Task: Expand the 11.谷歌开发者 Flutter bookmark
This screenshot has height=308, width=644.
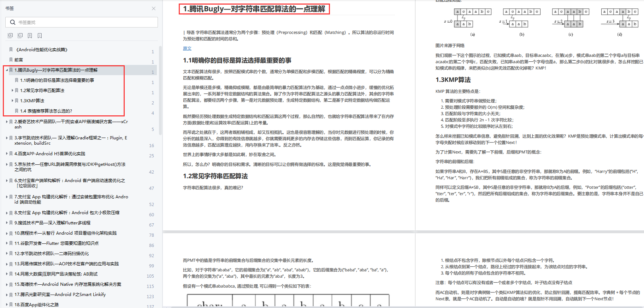Action: click(x=7, y=243)
